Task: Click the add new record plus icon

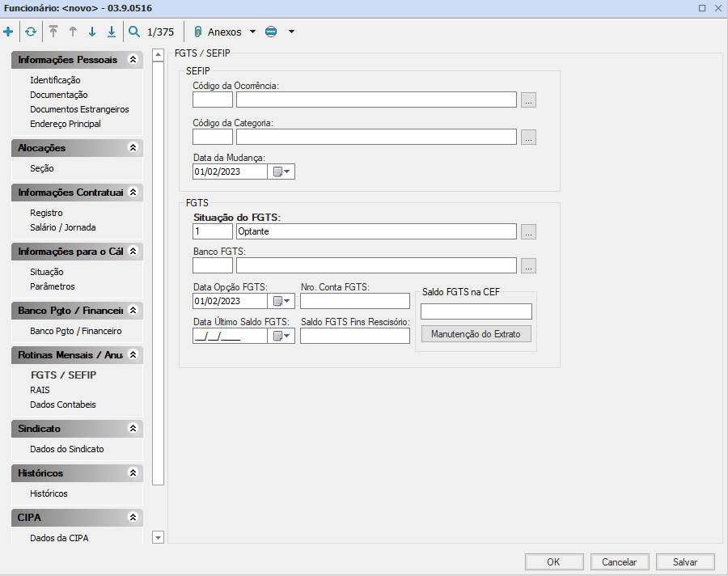Action: tap(8, 32)
